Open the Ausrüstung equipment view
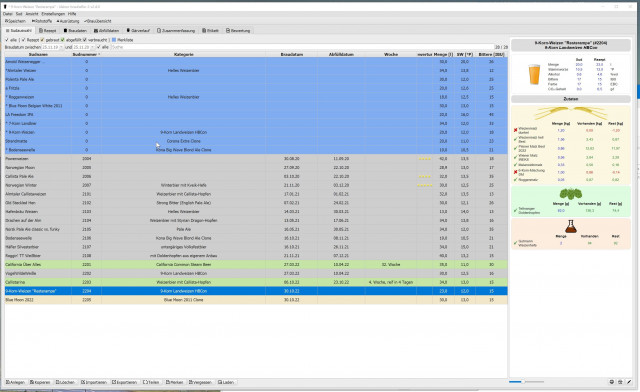The height and width of the screenshot is (392, 640). pos(68,21)
